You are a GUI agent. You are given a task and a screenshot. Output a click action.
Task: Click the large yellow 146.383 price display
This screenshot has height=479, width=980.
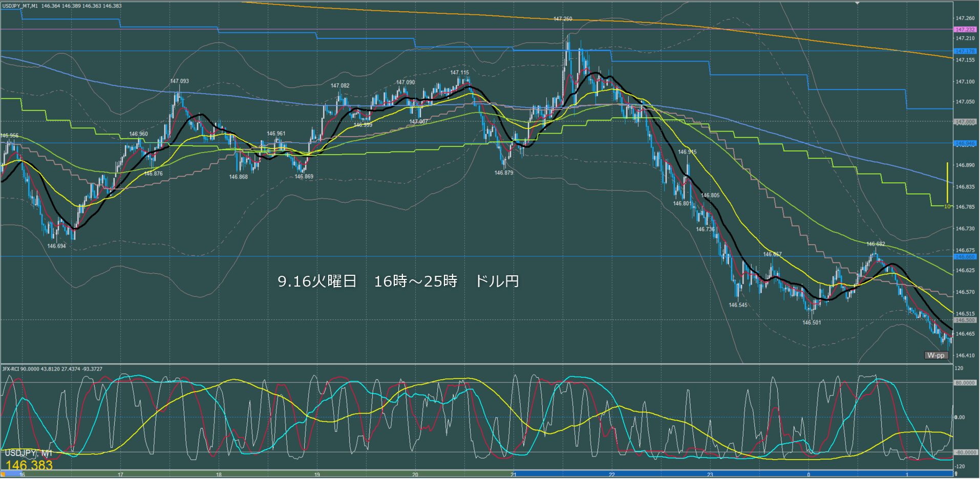29,465
